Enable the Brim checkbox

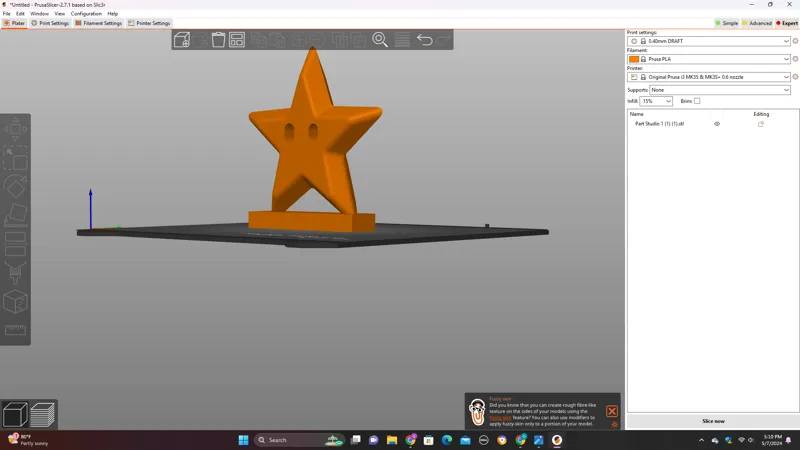(x=697, y=101)
